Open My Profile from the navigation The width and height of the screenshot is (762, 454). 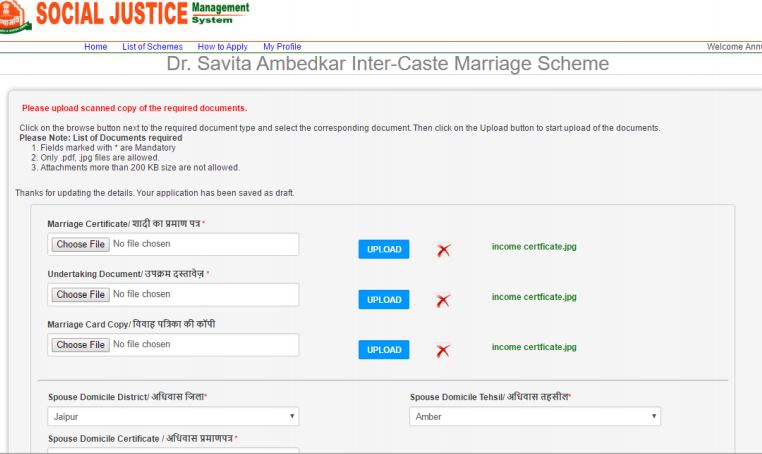coord(282,47)
